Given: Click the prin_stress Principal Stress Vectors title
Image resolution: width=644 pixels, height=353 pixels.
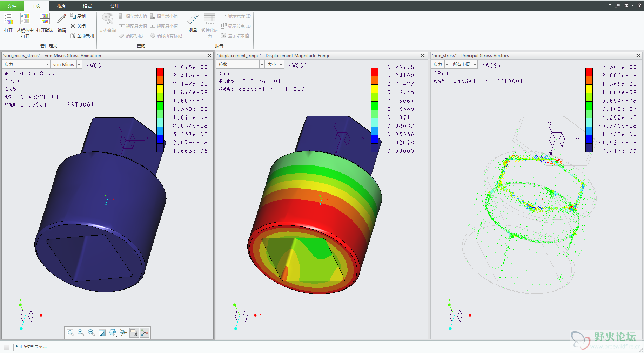Looking at the screenshot, I should click(x=470, y=56).
